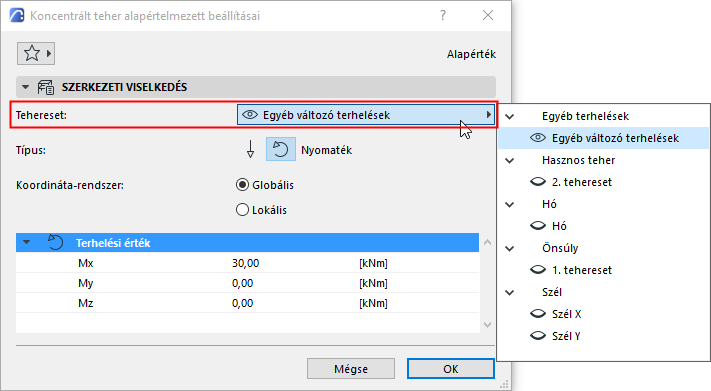
Task: Click the moment icon beside Terhelési érték
Action: tap(56, 243)
